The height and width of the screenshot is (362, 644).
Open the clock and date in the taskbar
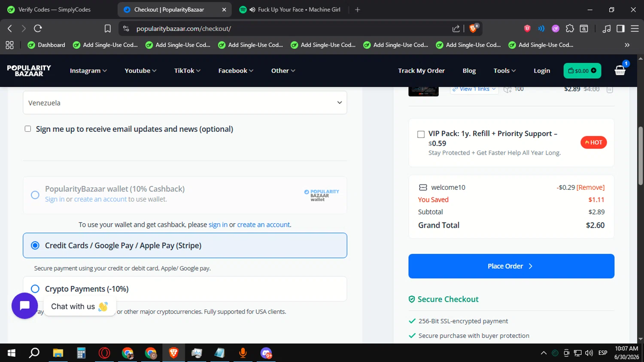626,353
